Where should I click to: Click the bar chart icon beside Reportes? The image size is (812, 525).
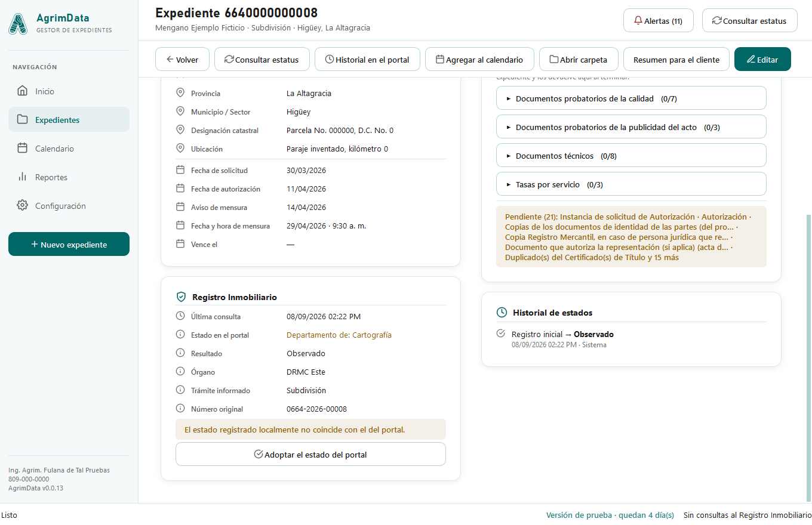click(x=23, y=177)
